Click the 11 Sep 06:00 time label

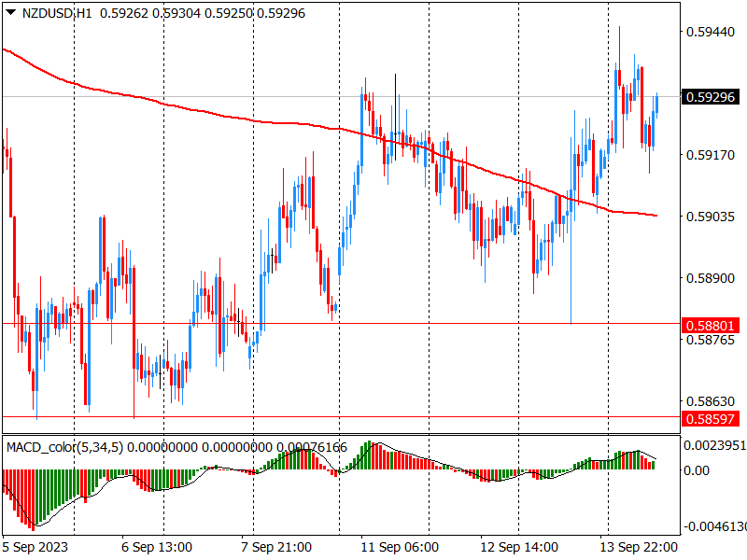(400, 547)
